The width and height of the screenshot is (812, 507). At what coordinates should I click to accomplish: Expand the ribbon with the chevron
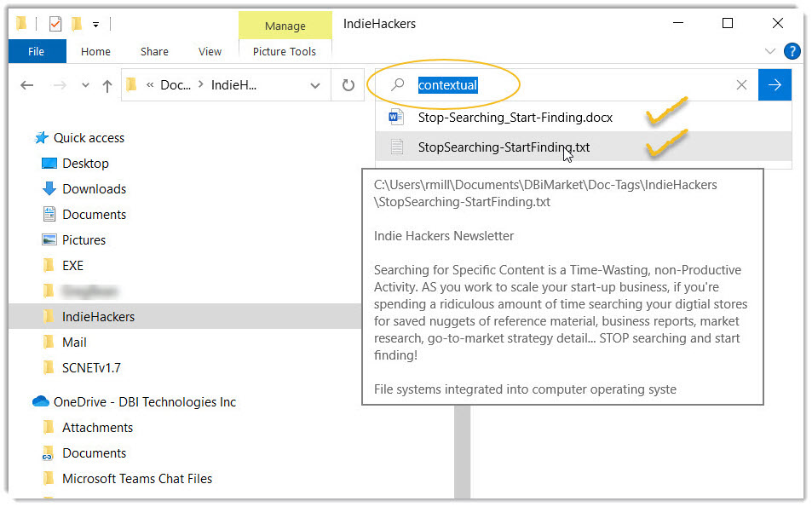point(770,51)
